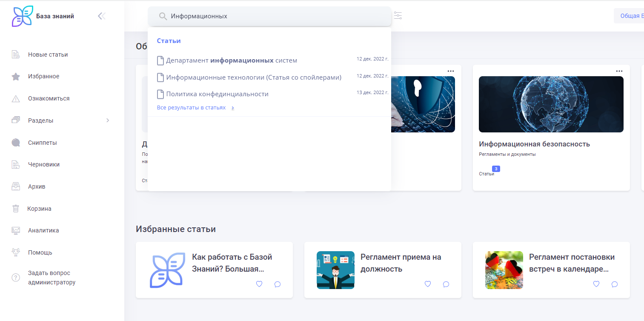This screenshot has width=644, height=321.
Task: Click thumbnail of Регламент постановки встреч article
Action: coord(504,270)
